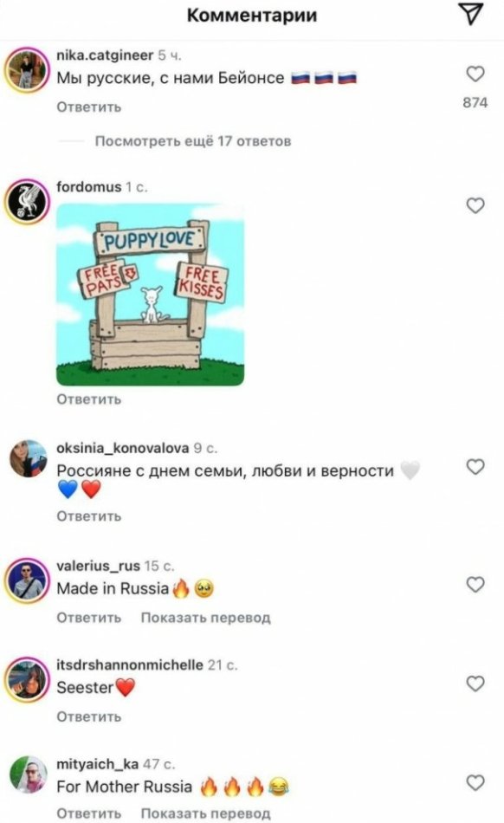Image resolution: width=504 pixels, height=823 pixels.
Task: Click 'Ответить' under nika.catgineer's comment
Action: [89, 107]
